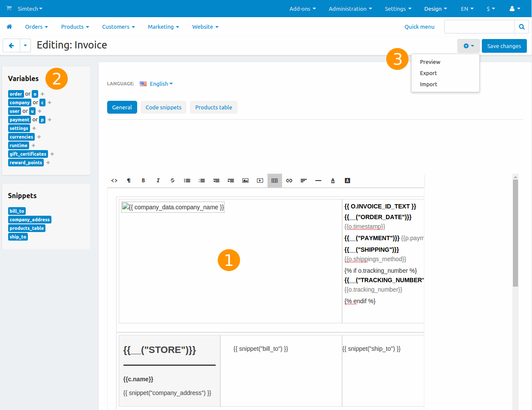Increase indent in editor toolbar
Screen dimensions: 532x410
pyautogui.click(x=231, y=181)
